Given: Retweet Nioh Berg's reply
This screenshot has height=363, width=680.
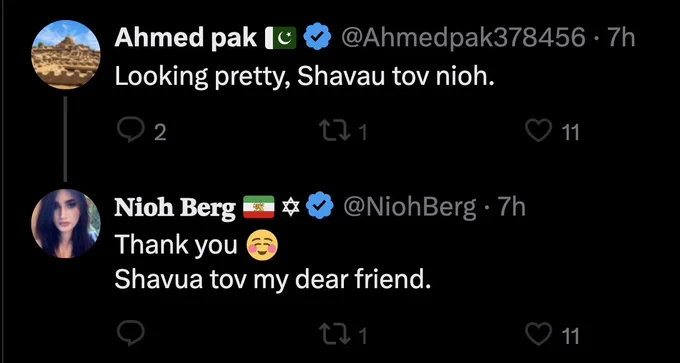Looking at the screenshot, I should [x=332, y=334].
